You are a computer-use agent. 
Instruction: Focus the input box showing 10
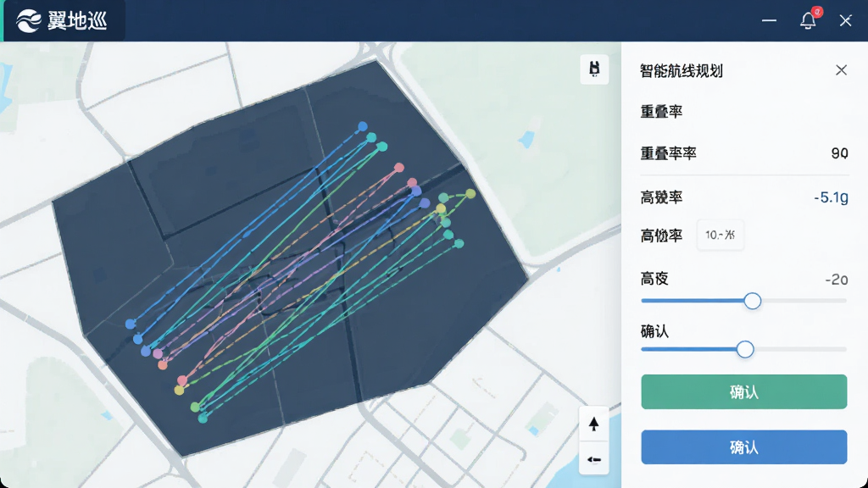721,236
